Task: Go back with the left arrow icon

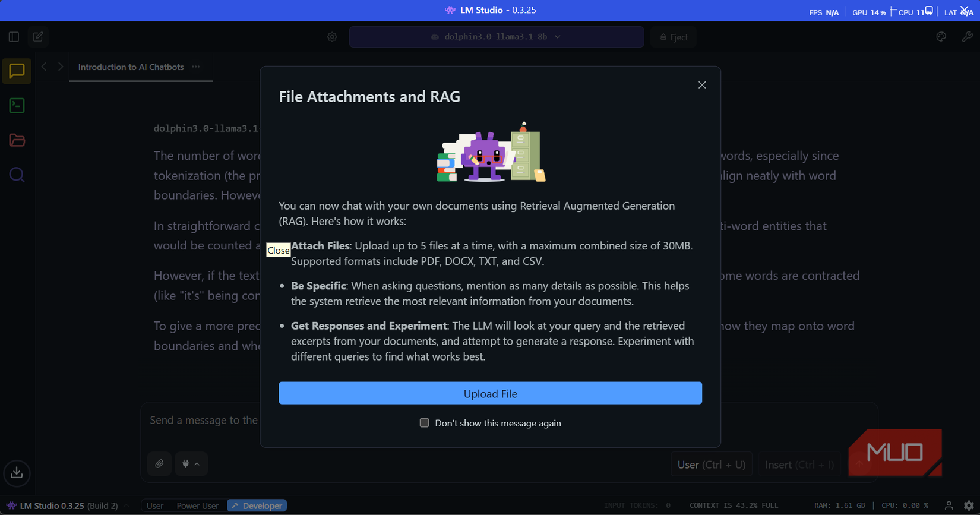Action: coord(44,67)
